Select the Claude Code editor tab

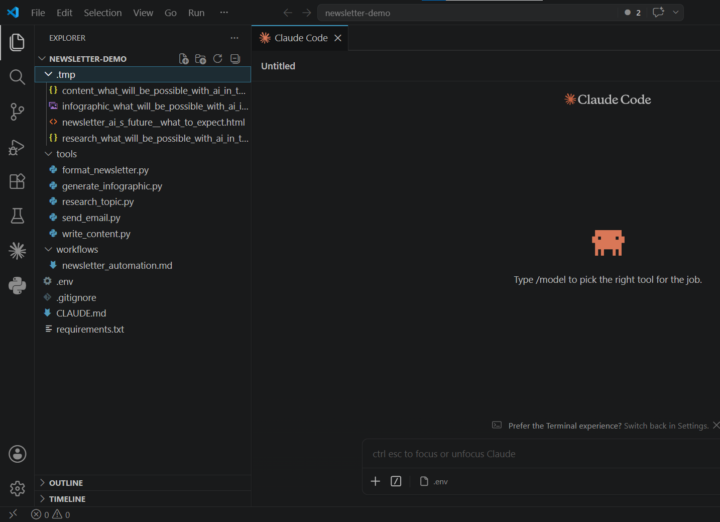(x=300, y=38)
